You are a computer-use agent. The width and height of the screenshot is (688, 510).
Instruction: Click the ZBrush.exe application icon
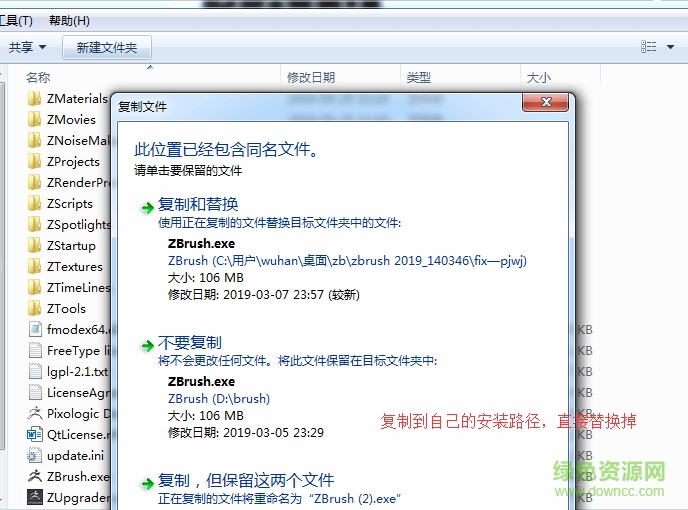point(35,476)
